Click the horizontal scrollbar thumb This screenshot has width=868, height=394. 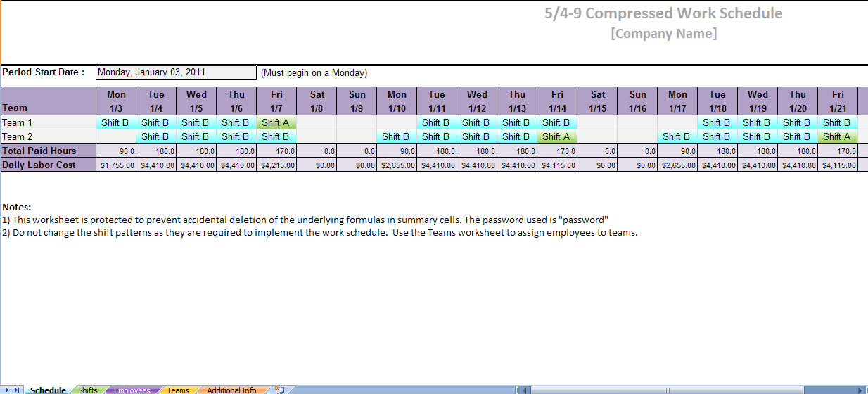(x=667, y=390)
